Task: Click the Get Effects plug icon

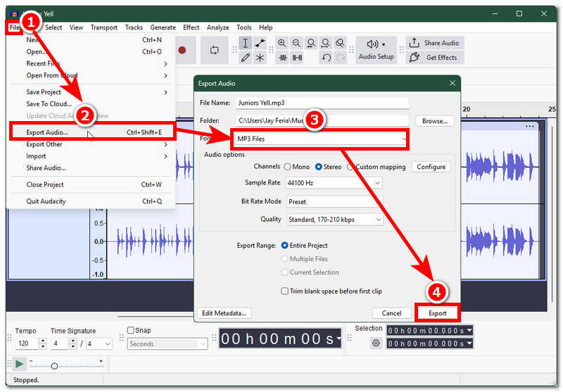Action: pos(415,58)
